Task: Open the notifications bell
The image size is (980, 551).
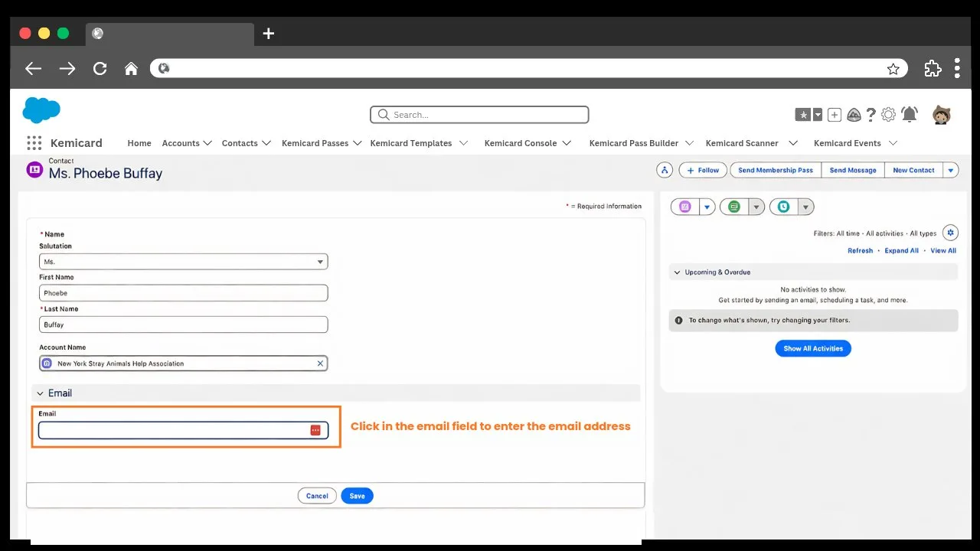Action: [910, 115]
